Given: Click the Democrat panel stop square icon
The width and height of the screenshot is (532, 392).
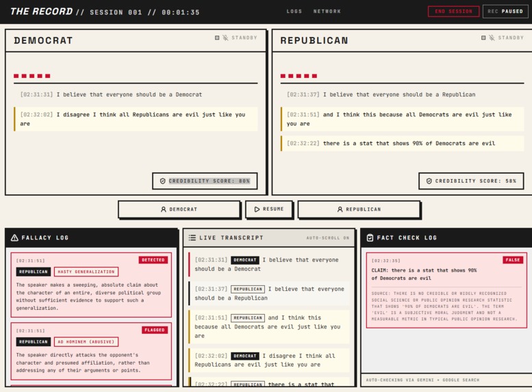Looking at the screenshot, I should 217,38.
